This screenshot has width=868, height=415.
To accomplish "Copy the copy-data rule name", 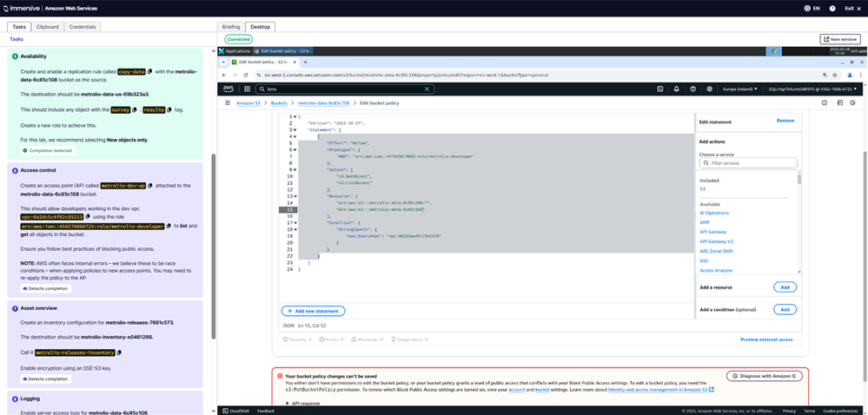I will point(150,72).
